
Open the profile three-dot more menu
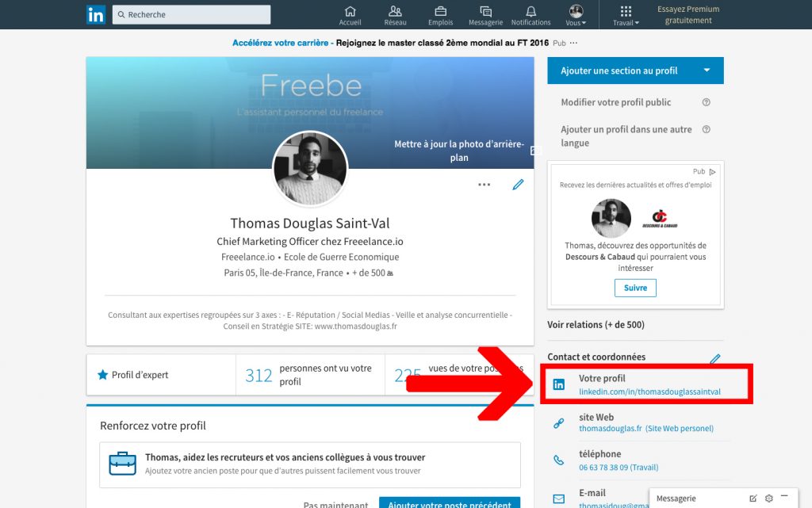pos(485,185)
